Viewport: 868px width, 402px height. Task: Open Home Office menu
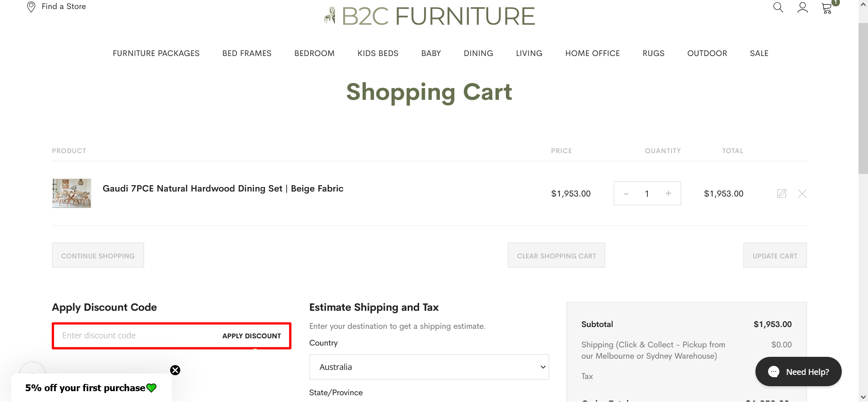[x=593, y=53]
